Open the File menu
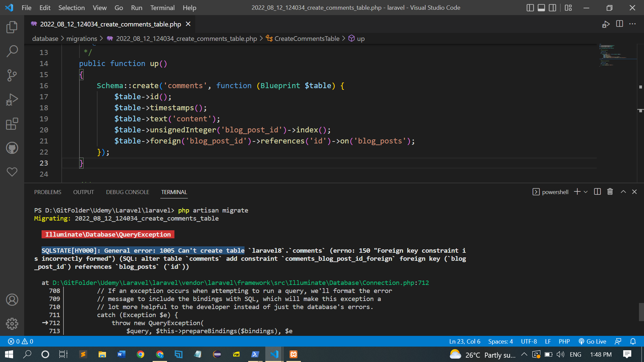 click(x=26, y=8)
